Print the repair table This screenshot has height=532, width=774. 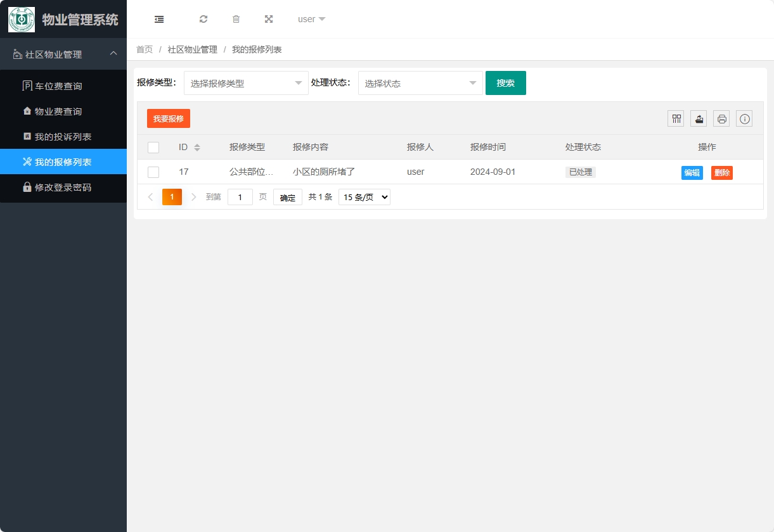pyautogui.click(x=721, y=118)
